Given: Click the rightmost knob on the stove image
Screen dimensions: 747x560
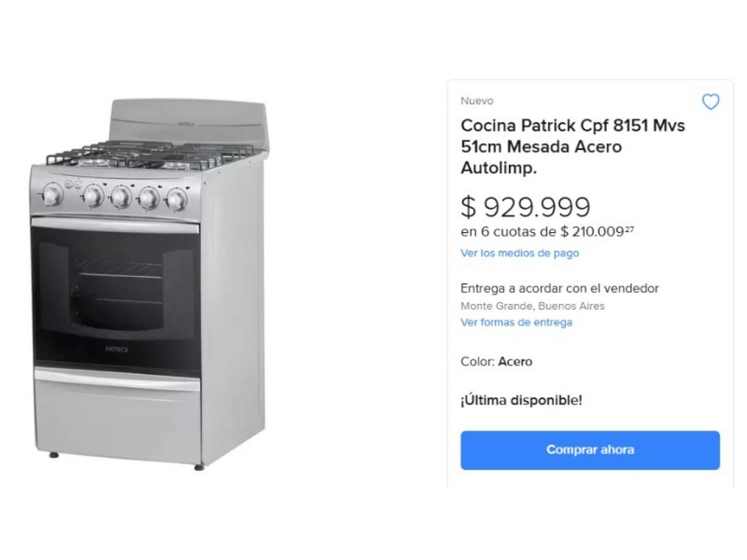Looking at the screenshot, I should [x=176, y=199].
